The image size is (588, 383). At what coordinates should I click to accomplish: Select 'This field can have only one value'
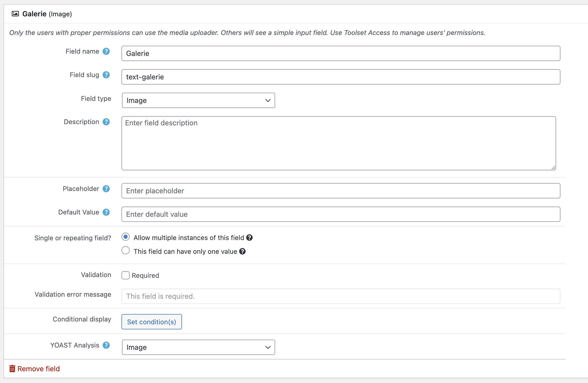coord(126,250)
